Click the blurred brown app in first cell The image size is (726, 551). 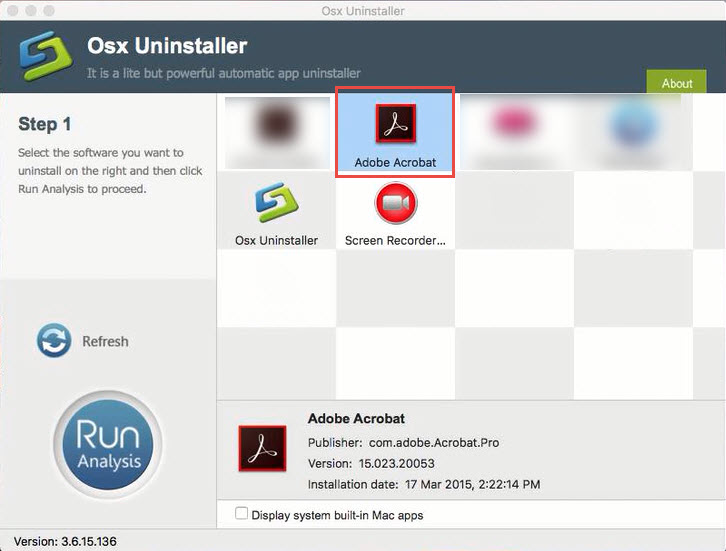(276, 130)
